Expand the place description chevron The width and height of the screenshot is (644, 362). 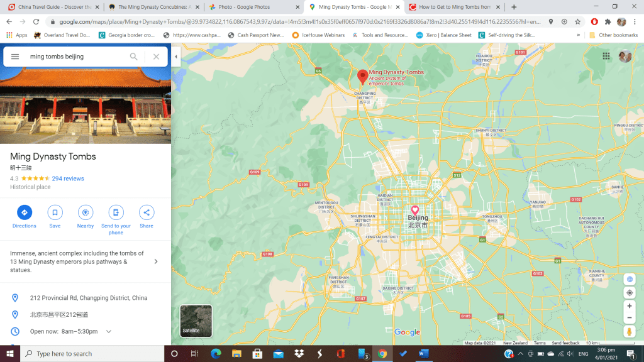[156, 261]
